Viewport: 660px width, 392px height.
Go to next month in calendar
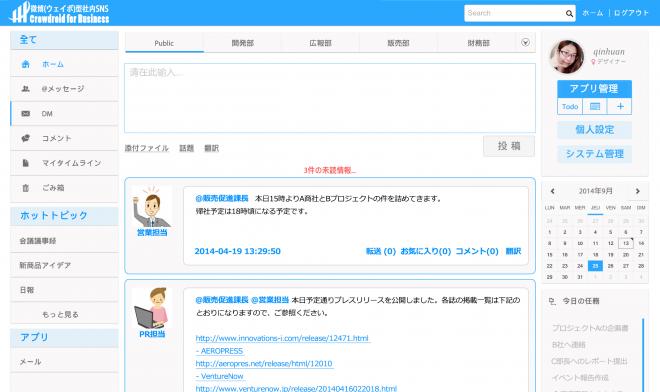click(x=638, y=191)
